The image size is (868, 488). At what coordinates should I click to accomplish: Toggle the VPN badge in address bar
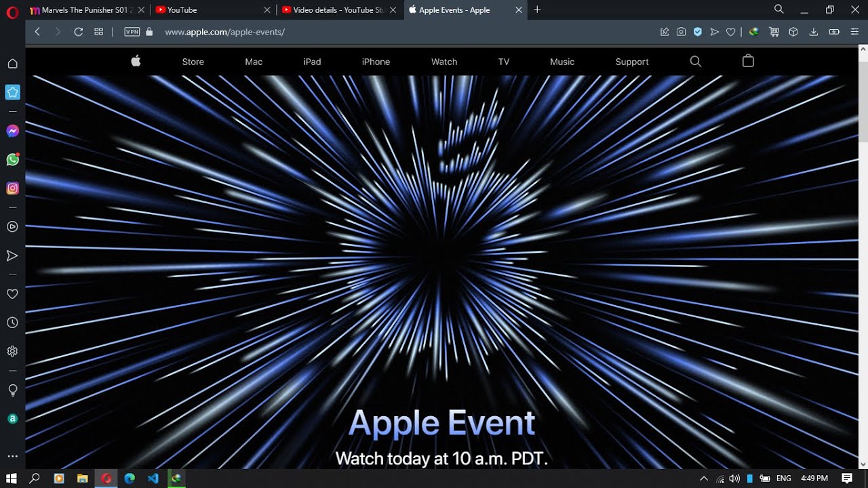tap(132, 32)
